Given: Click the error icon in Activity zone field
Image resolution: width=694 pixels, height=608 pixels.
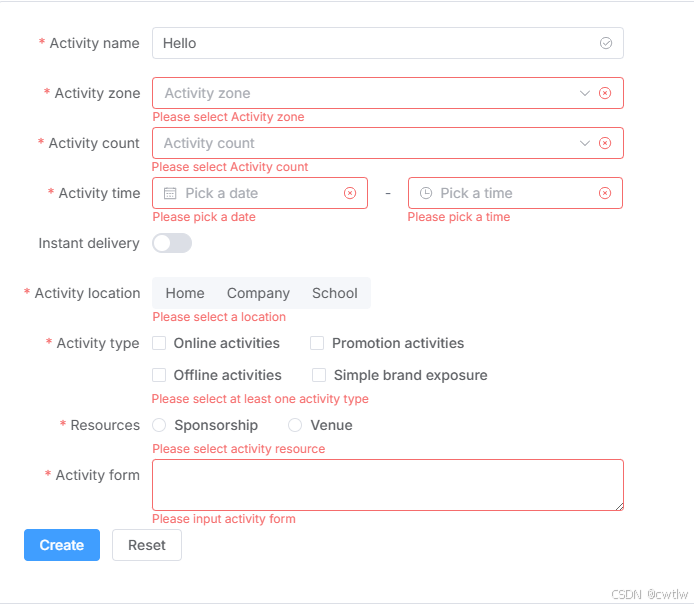Looking at the screenshot, I should click(605, 93).
